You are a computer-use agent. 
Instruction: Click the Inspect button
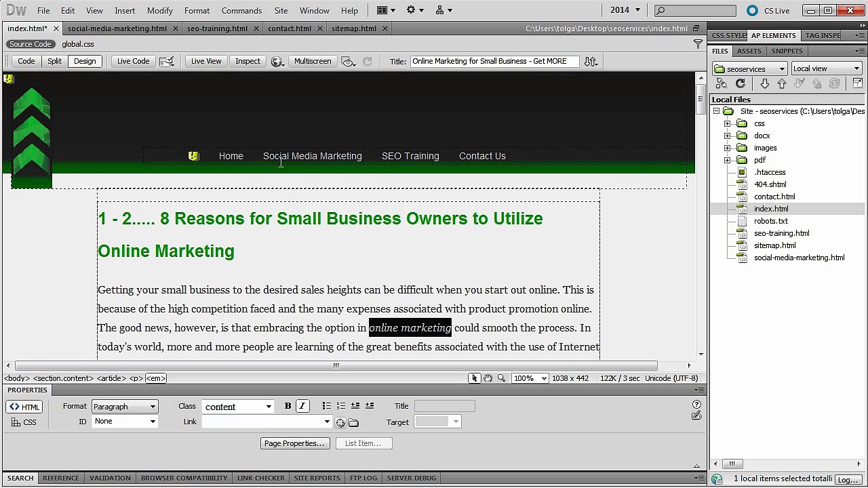click(x=248, y=61)
